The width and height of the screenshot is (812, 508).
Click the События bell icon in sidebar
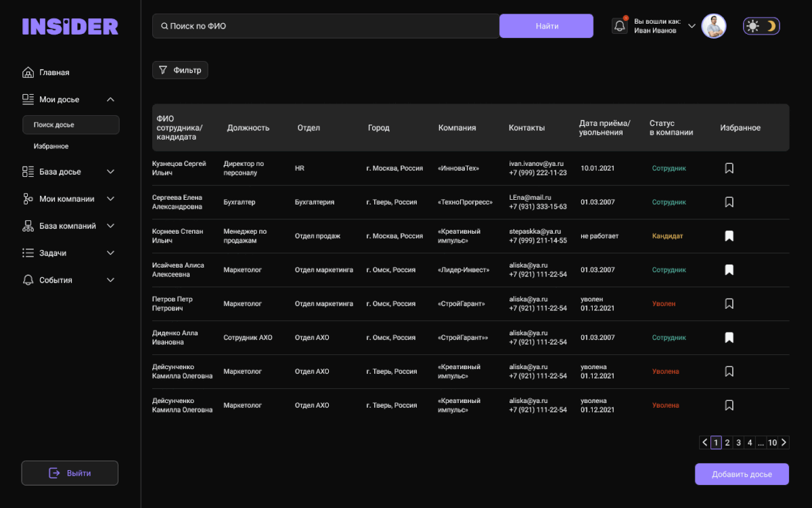28,280
